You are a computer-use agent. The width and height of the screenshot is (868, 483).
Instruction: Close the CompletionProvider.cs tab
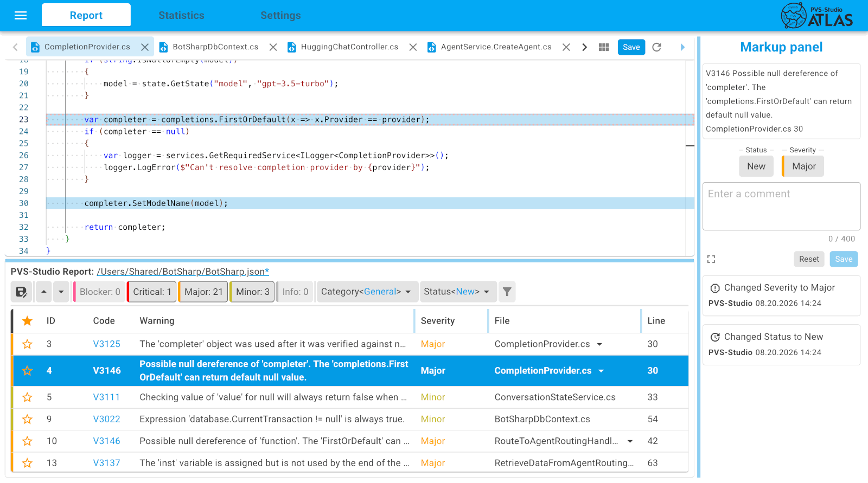tap(145, 47)
